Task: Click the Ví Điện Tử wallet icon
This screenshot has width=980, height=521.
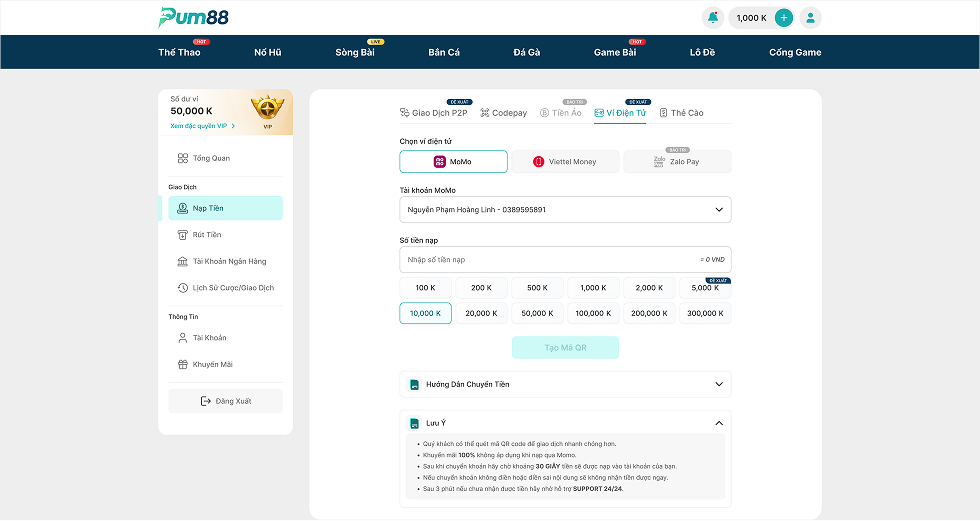Action: (599, 112)
